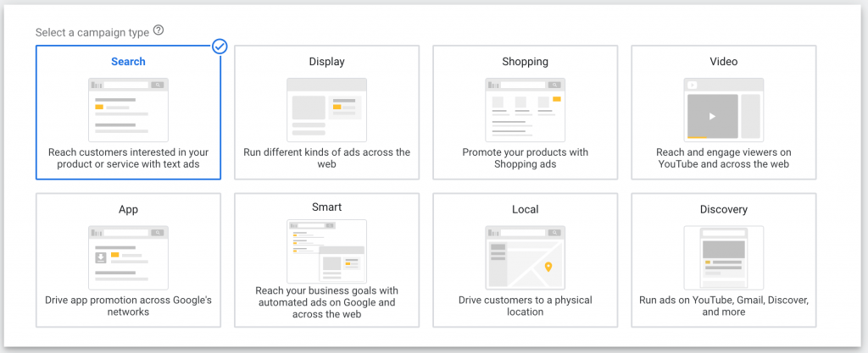868x353 pixels.
Task: Choose the Display campaign title
Action: pos(326,62)
